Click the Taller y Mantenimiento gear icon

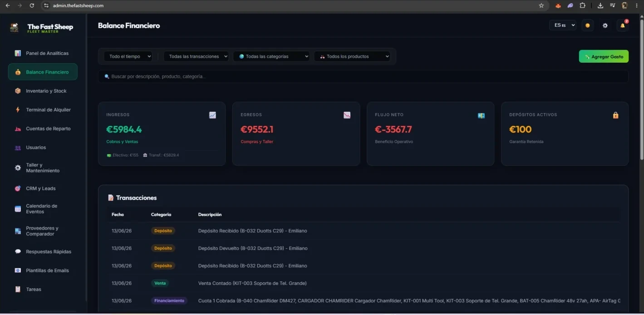[x=18, y=168]
